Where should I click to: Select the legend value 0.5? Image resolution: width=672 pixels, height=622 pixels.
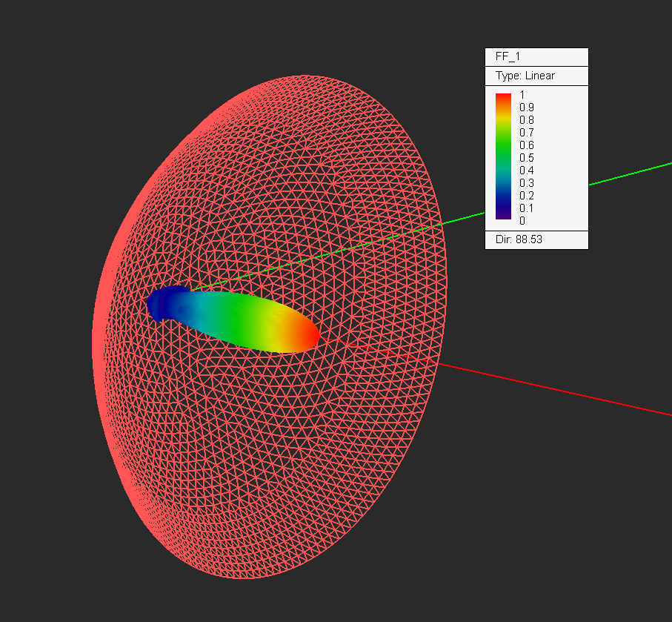[x=526, y=158]
